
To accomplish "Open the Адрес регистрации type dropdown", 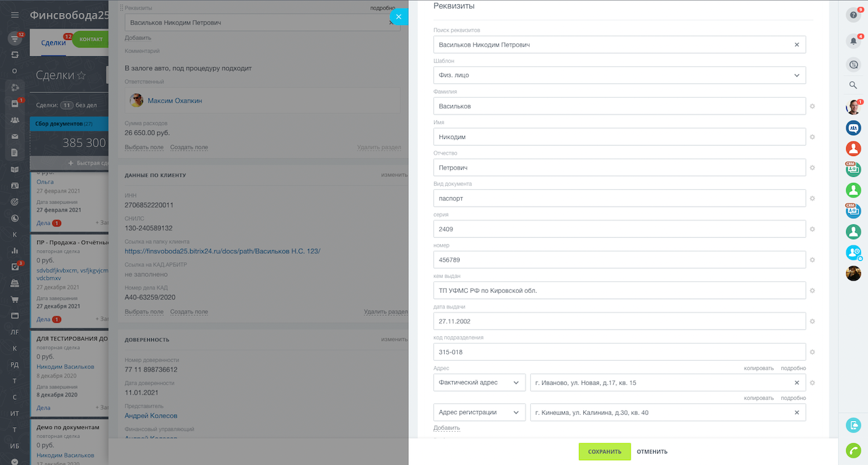I will point(479,412).
